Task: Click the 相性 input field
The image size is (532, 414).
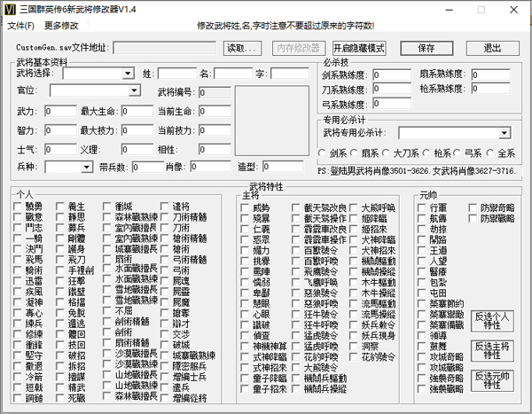Action: pyautogui.click(x=215, y=149)
